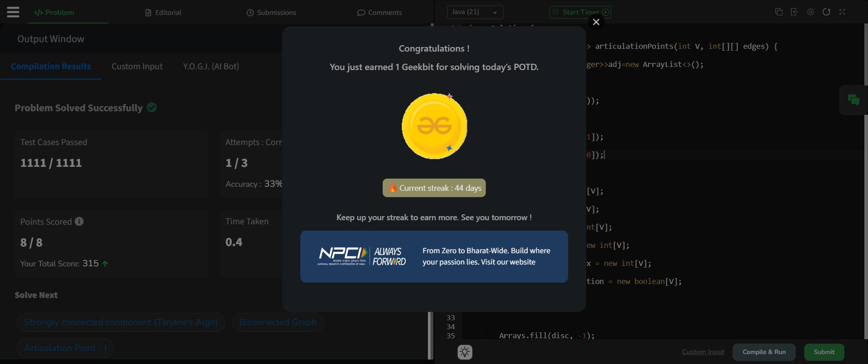Screen dimensions: 868x364
Task: Click the lightbulb hint icon
Action: click(465, 352)
